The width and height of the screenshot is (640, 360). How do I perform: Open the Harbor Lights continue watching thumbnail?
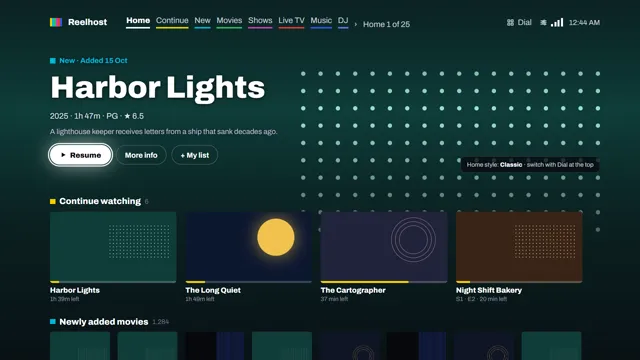(113, 246)
